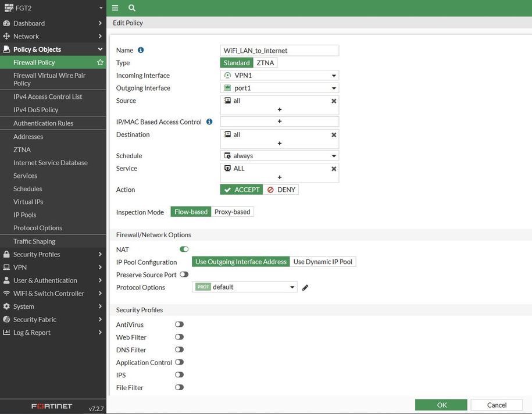Click the User & Authentication person icon

[x=6, y=280]
